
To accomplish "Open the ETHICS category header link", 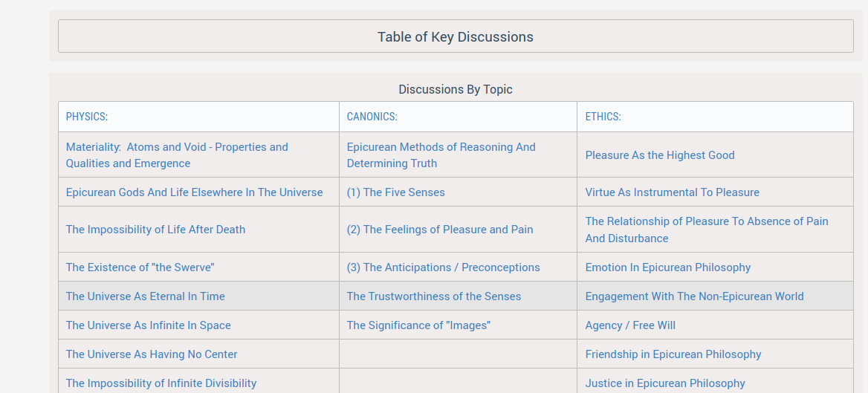I will [603, 117].
